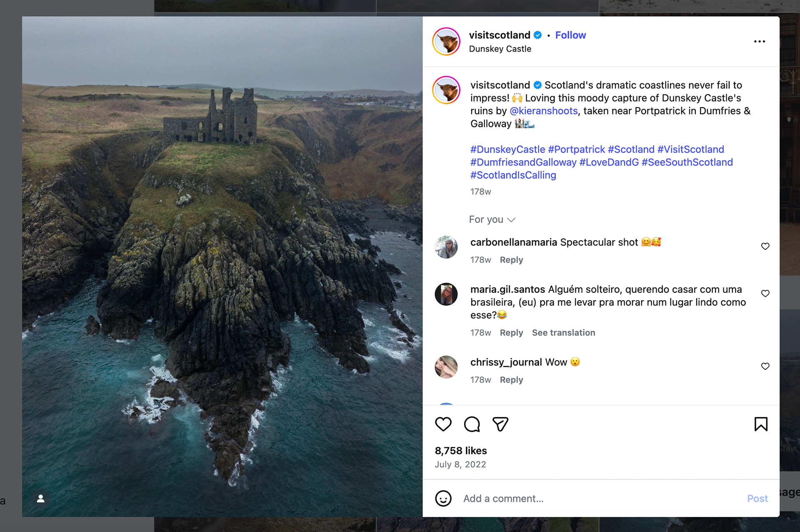Screen dimensions: 800x532
Task: Open comments via the speech bubble icon
Action: click(x=472, y=424)
